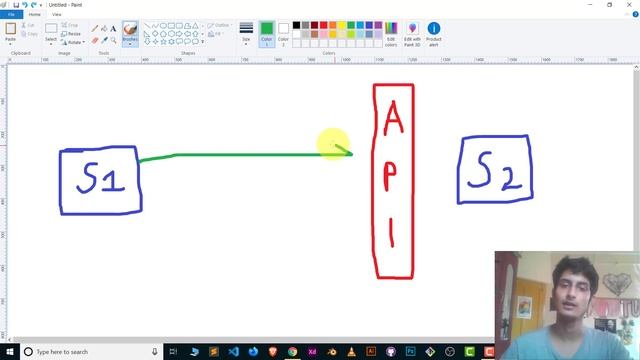Open Customize Quick Access Toolbar dropdown
This screenshot has width=640, height=360.
click(41, 5)
